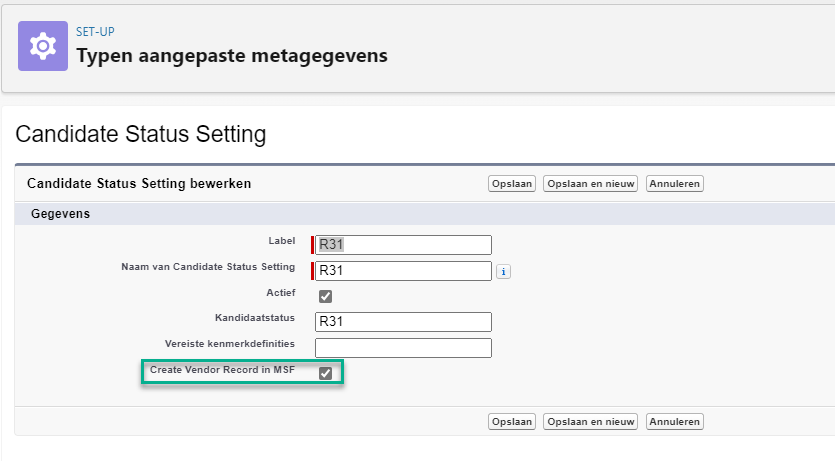Image resolution: width=835 pixels, height=461 pixels.
Task: Toggle the Actief checkbox
Action: point(325,296)
